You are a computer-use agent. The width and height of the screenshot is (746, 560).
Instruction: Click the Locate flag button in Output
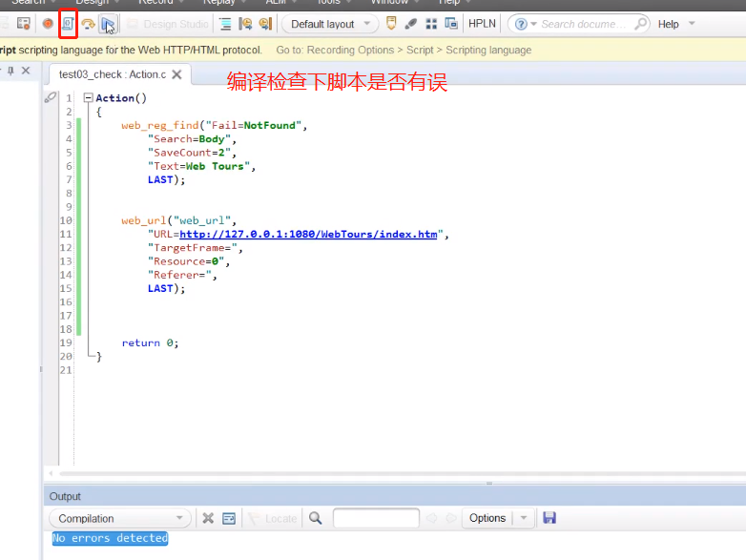pos(273,518)
